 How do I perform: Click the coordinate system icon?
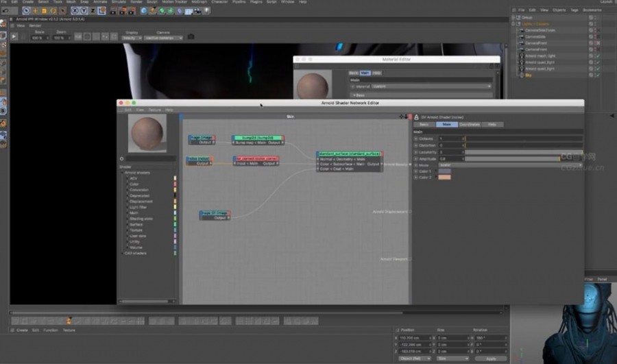(x=102, y=11)
